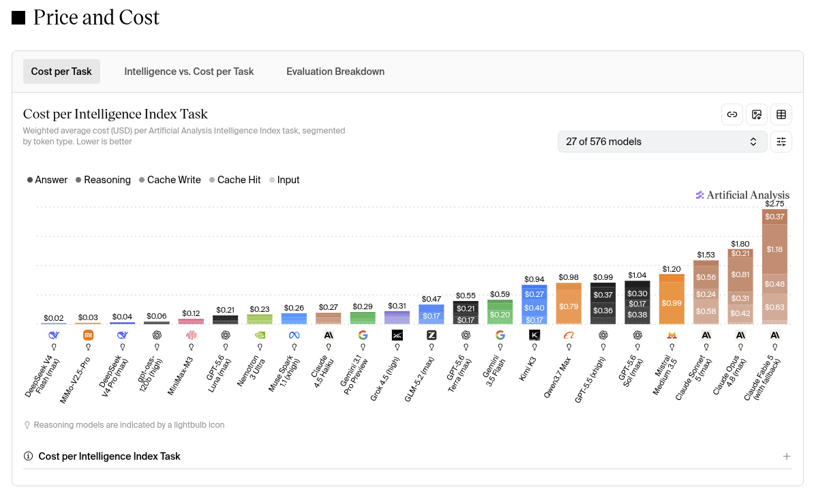
Task: Click the Meta Muse Spark 1.1 logo
Action: (x=295, y=335)
